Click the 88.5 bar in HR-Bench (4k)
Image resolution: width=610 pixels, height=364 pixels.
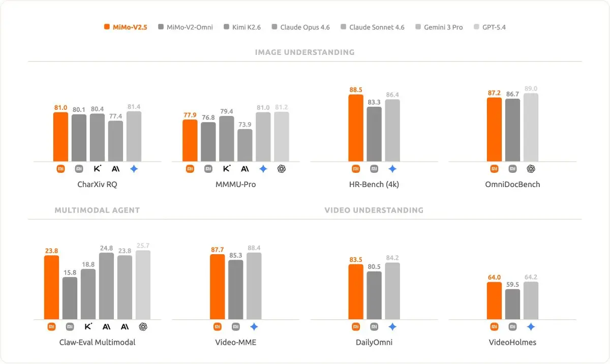356,128
